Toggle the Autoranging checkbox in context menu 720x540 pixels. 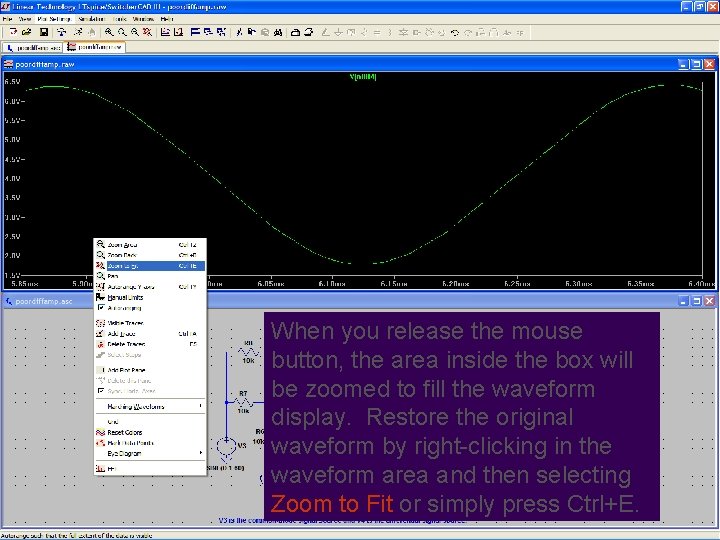101,308
